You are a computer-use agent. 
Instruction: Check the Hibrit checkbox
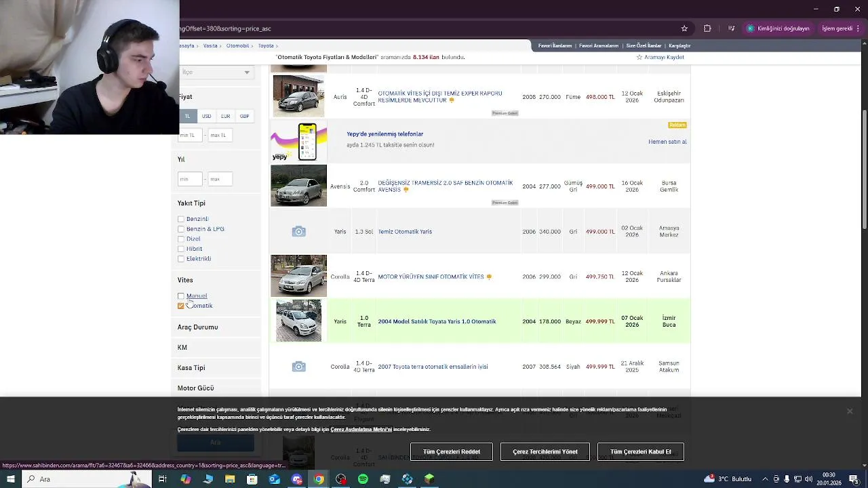[x=181, y=249]
